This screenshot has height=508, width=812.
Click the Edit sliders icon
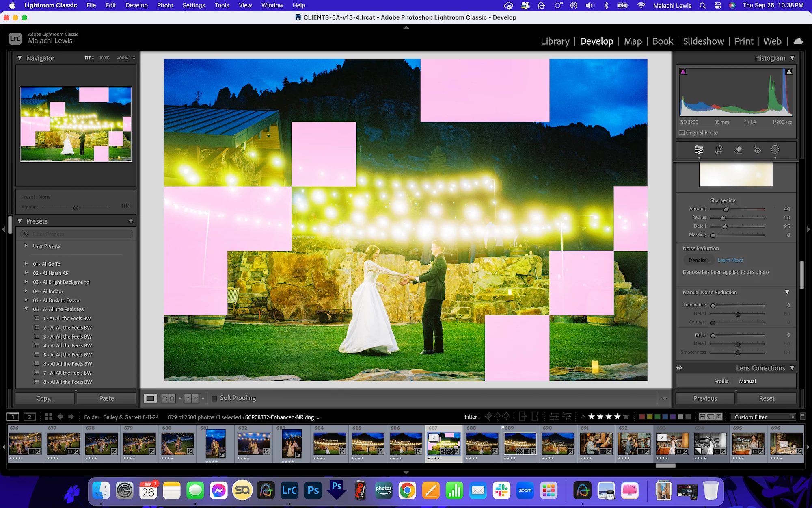(x=699, y=150)
